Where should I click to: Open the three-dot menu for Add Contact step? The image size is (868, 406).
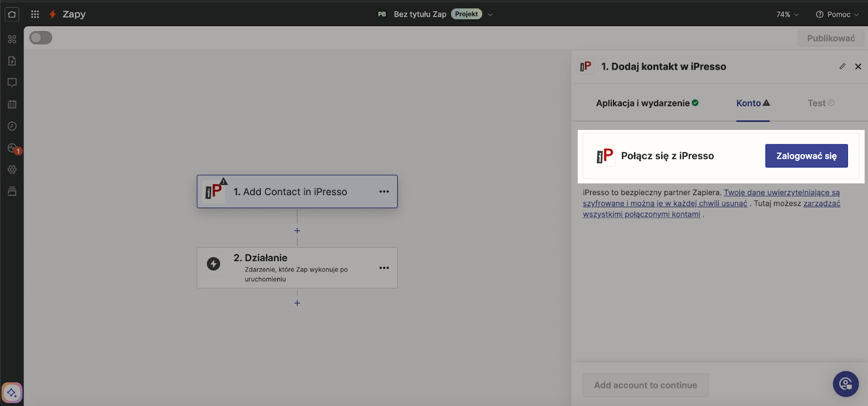click(x=384, y=191)
